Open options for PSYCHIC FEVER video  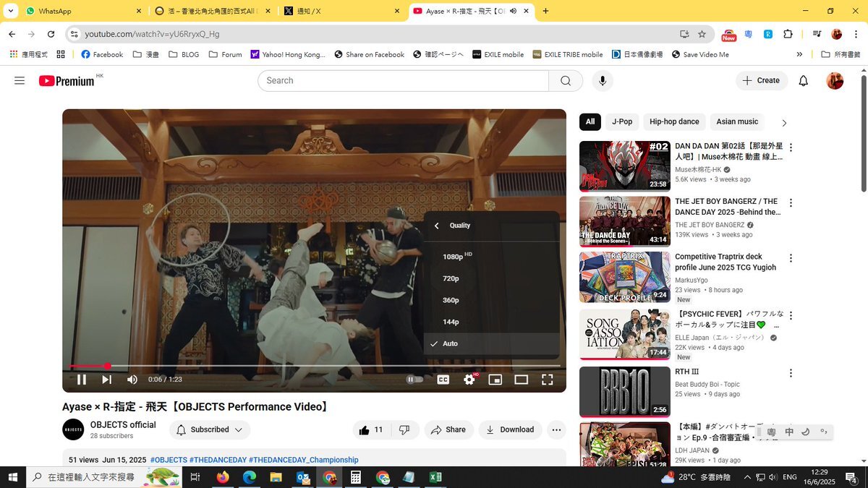pyautogui.click(x=791, y=316)
